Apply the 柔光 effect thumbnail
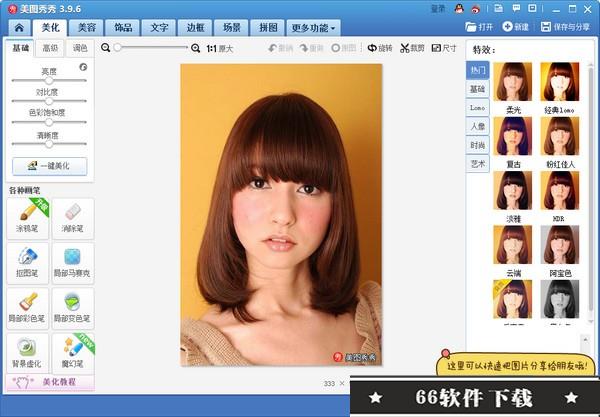600x417 pixels. click(x=513, y=82)
